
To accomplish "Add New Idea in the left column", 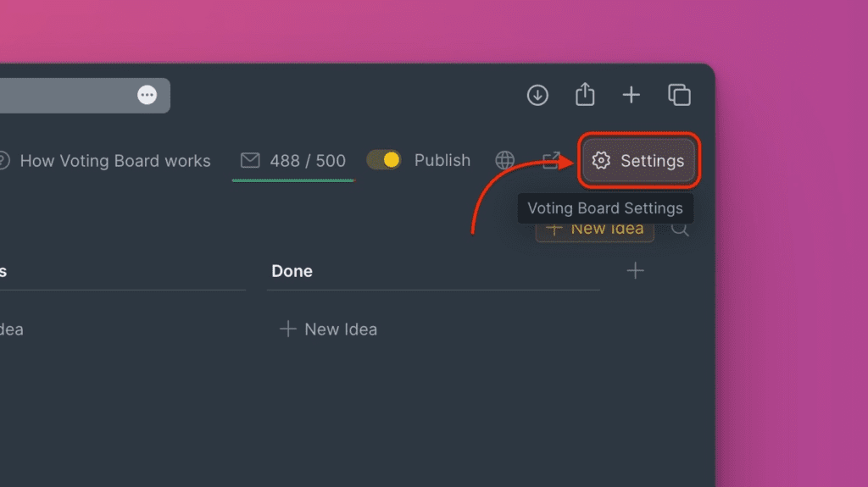I will click(10, 329).
